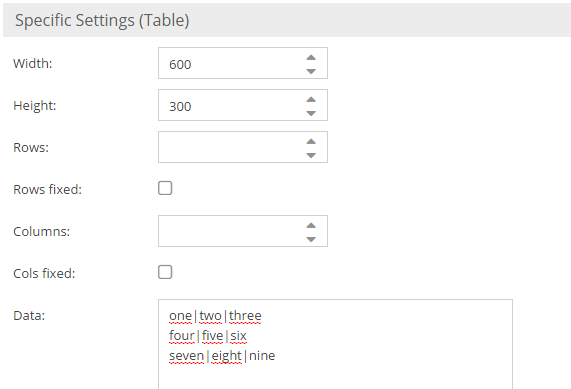
Task: Decrease Width value with down arrow
Action: pos(311,71)
